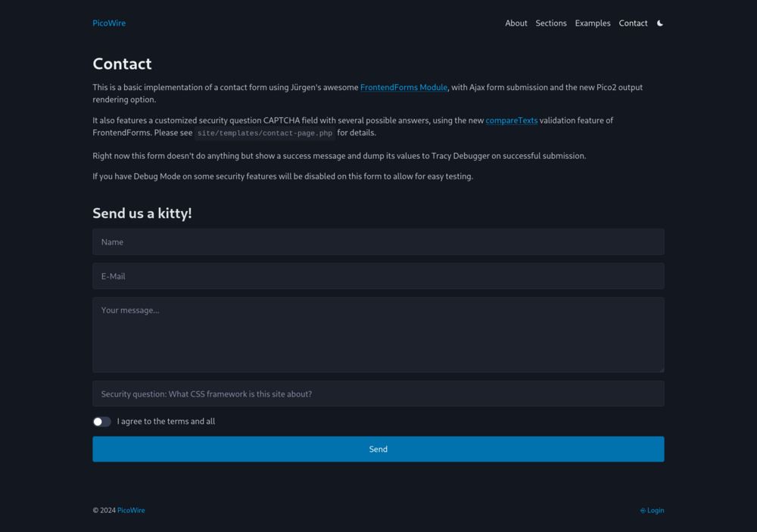Click the Login link in the footer

[x=656, y=510]
